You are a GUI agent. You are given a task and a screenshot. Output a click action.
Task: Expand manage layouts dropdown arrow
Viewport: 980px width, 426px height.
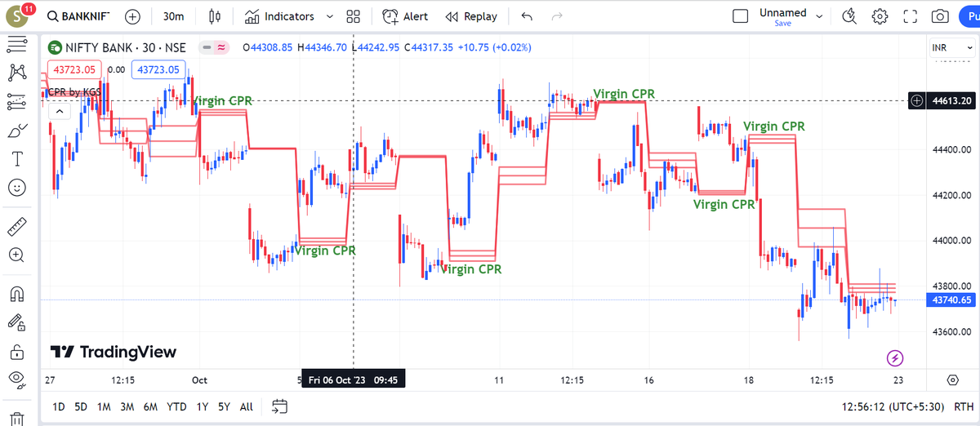[x=819, y=16]
